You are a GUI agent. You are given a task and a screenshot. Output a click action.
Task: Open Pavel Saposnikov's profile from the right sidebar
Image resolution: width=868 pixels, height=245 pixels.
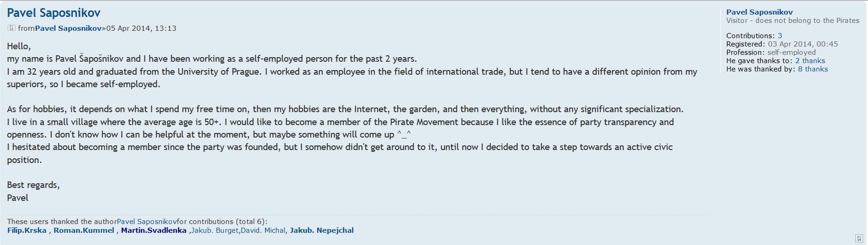pyautogui.click(x=759, y=12)
